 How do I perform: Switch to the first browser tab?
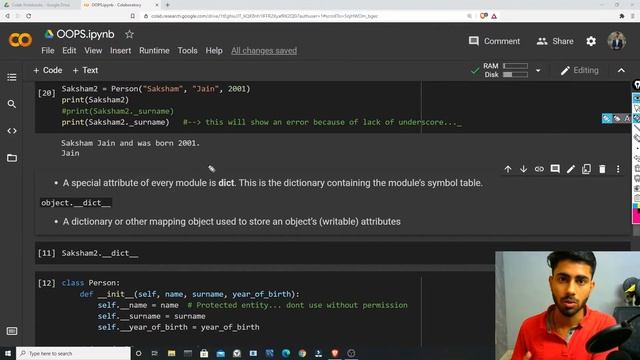pyautogui.click(x=40, y=5)
